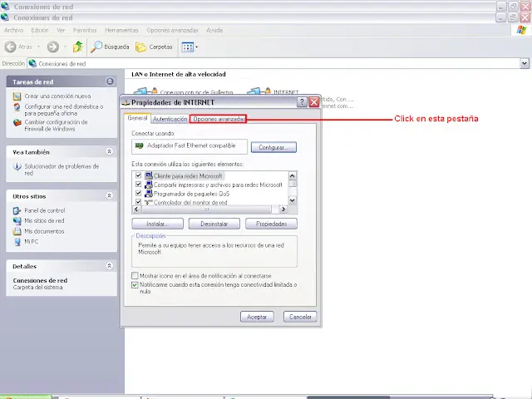This screenshot has height=399, width=532.
Task: Click the Desinstalar button
Action: tap(214, 224)
